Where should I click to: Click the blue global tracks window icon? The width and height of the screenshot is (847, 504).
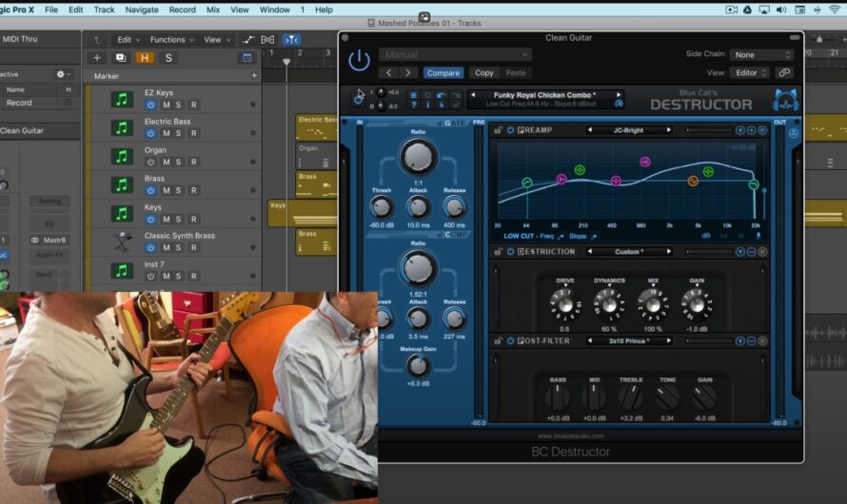(x=246, y=58)
